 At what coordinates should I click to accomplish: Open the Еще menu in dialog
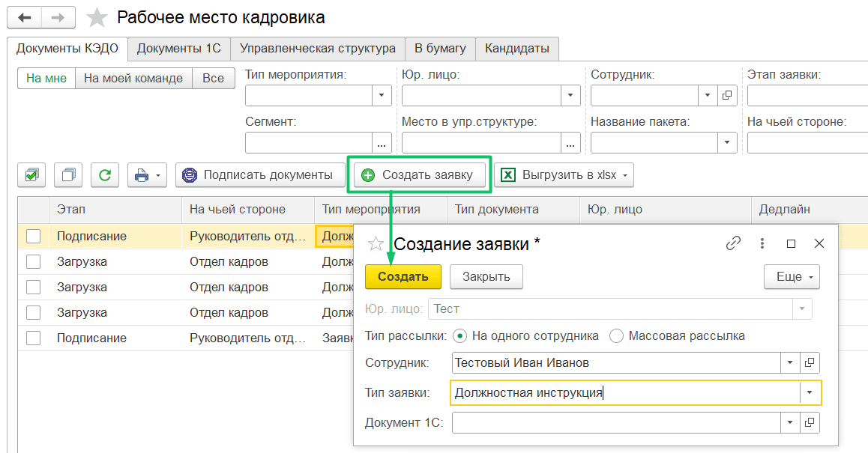pyautogui.click(x=792, y=276)
